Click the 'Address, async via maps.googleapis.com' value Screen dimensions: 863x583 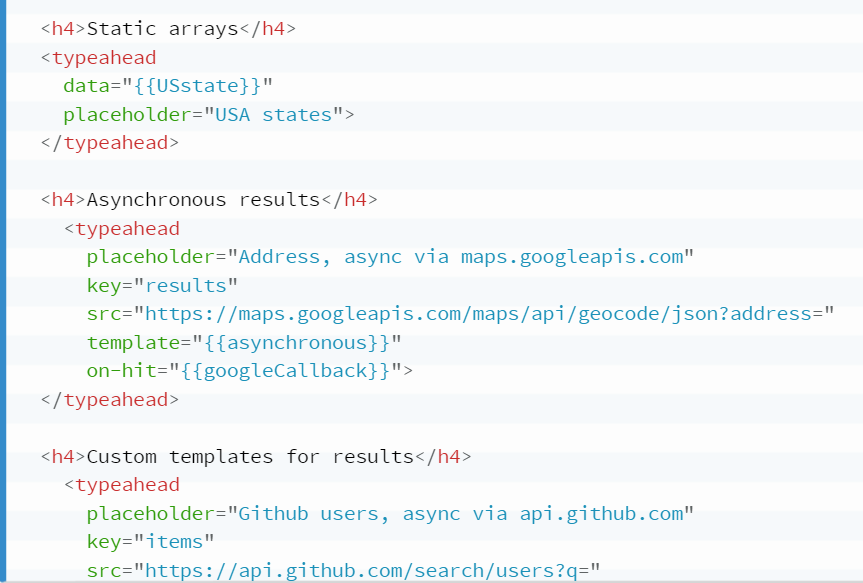click(x=461, y=257)
